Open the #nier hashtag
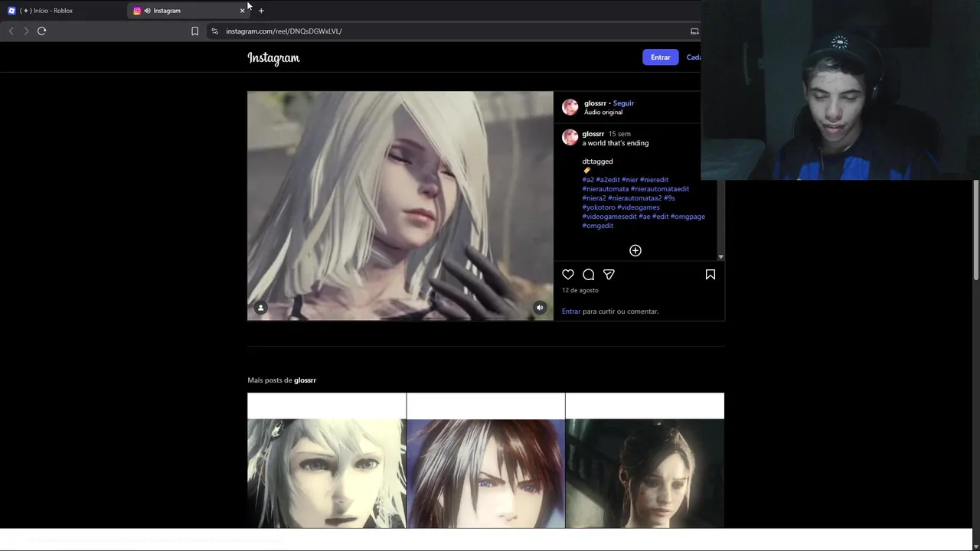The width and height of the screenshot is (980, 551). [x=630, y=180]
